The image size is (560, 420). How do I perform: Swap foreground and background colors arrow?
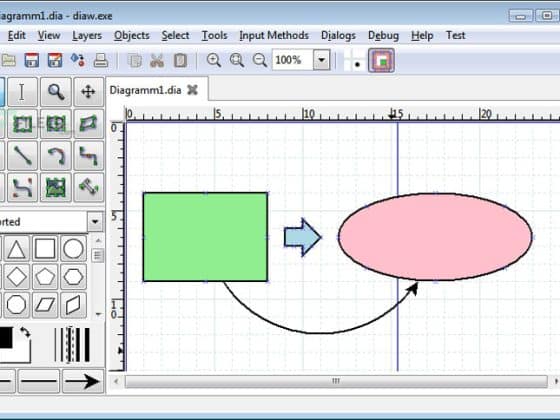pyautogui.click(x=25, y=332)
